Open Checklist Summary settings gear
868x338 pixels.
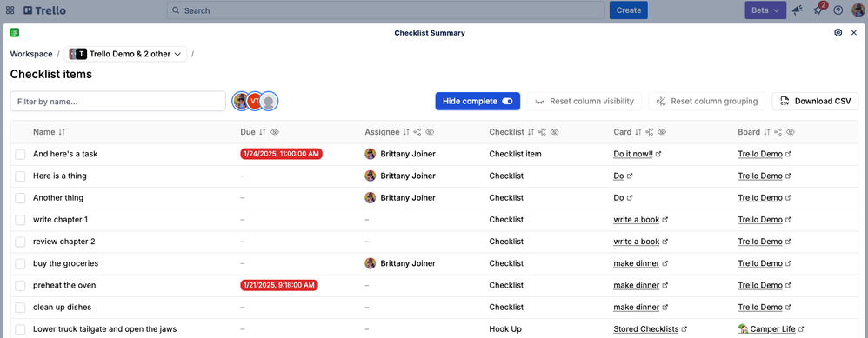tap(838, 33)
